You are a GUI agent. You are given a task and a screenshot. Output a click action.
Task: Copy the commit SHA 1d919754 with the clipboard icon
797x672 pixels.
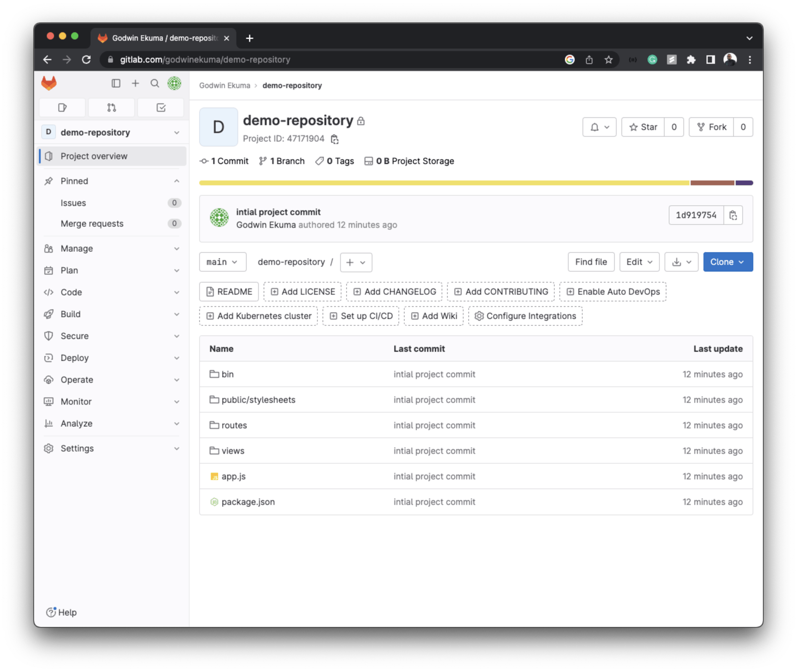[733, 215]
